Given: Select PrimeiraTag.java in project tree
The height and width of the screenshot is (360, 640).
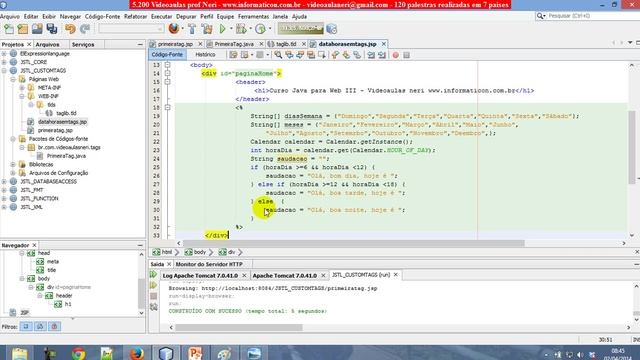Looking at the screenshot, I should (66, 156).
